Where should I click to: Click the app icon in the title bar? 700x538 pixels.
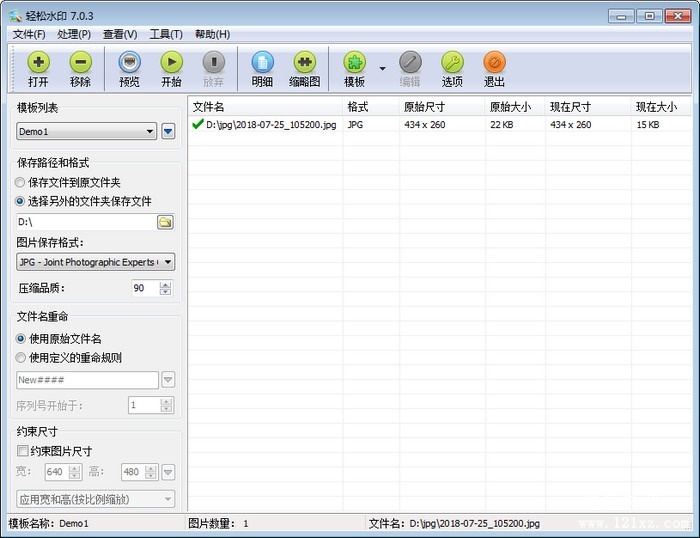coord(15,16)
